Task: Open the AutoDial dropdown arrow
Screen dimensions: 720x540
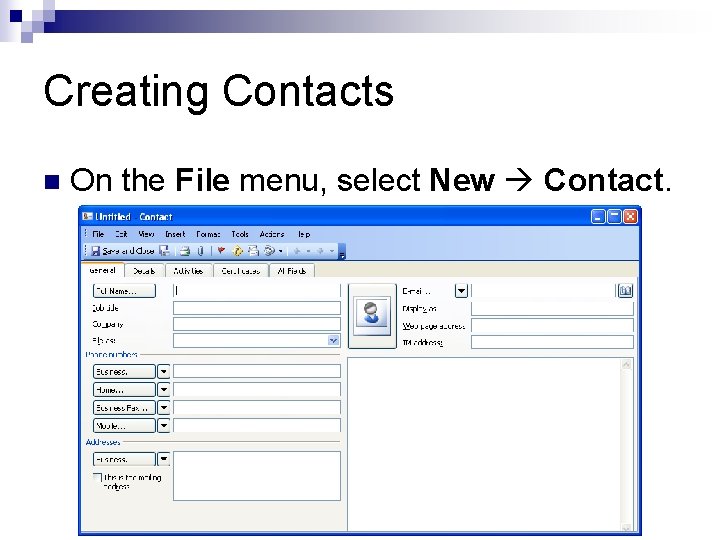Action: 281,251
